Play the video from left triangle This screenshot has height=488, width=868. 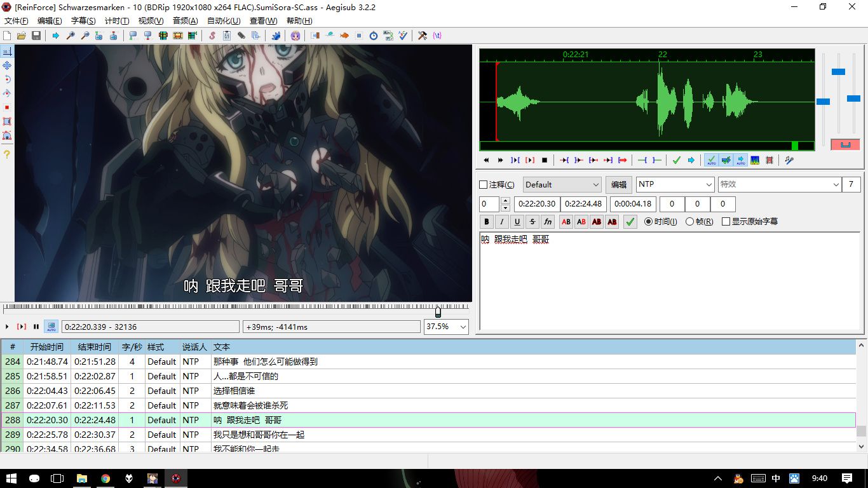pos(7,327)
